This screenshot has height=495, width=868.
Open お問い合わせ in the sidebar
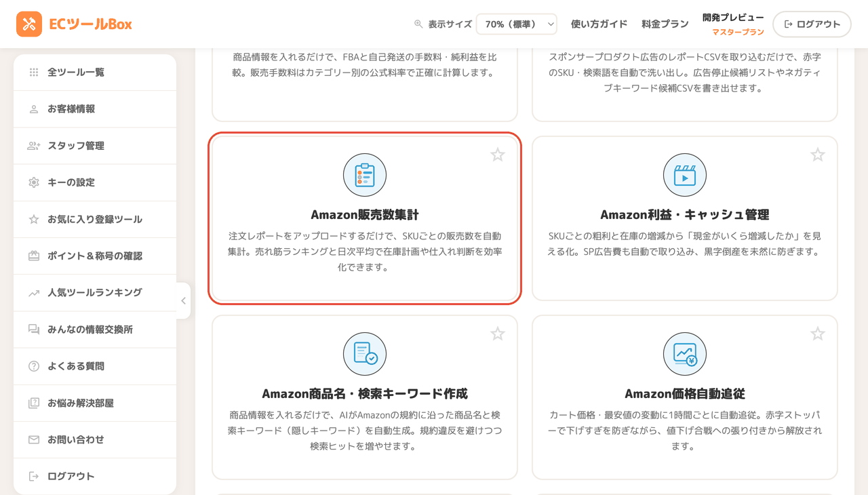[95, 439]
